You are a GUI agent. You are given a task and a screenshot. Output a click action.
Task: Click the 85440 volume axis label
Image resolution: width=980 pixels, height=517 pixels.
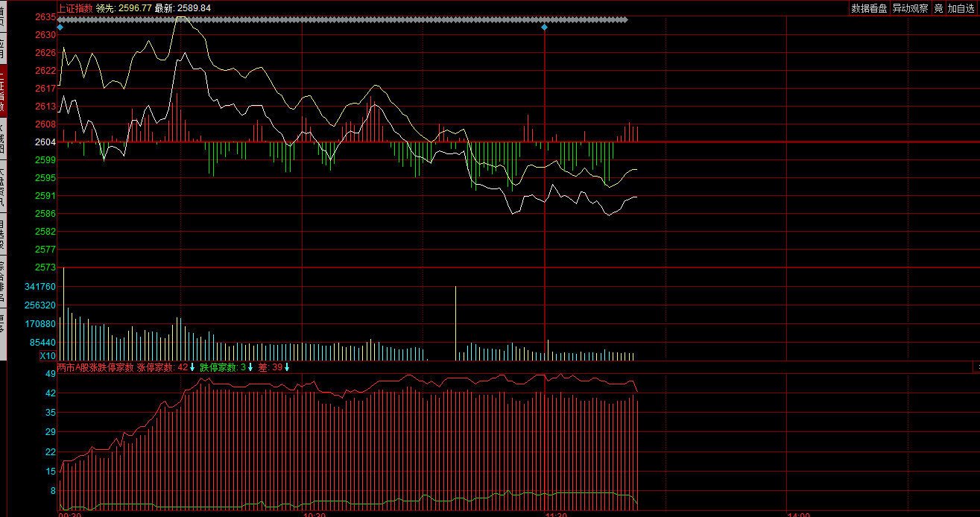tap(42, 343)
